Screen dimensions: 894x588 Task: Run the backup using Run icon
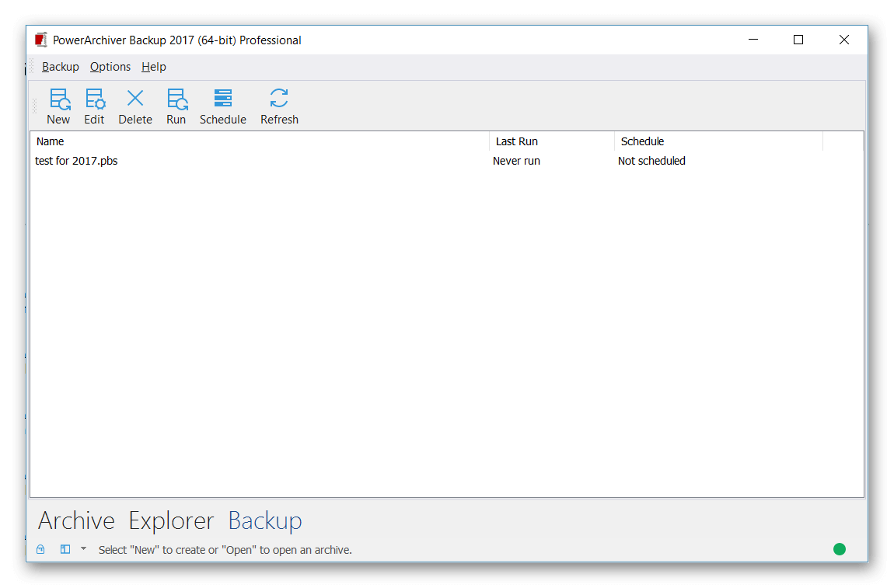[x=176, y=106]
